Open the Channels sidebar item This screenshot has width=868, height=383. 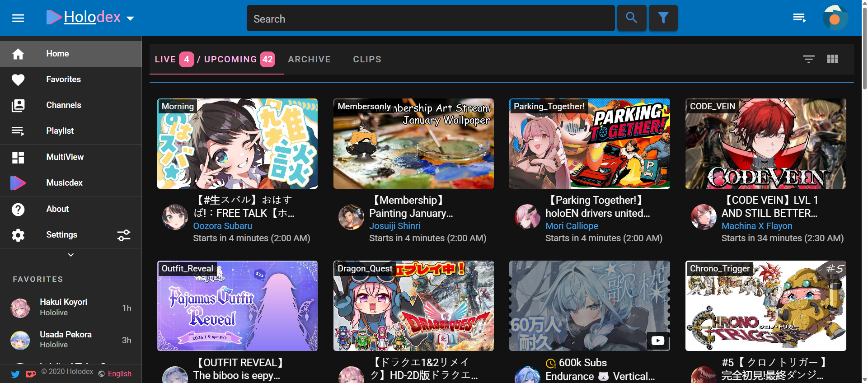[71, 105]
